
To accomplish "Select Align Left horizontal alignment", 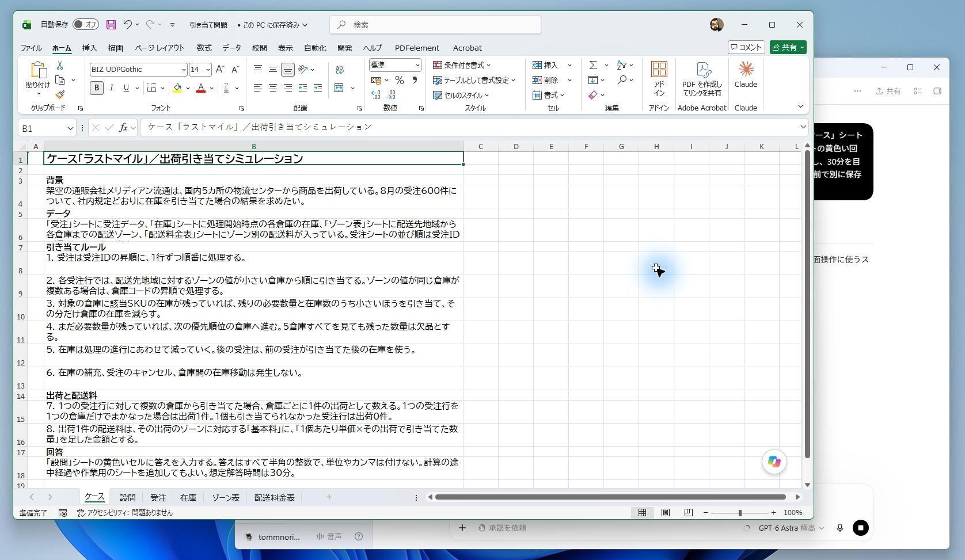I will [257, 88].
